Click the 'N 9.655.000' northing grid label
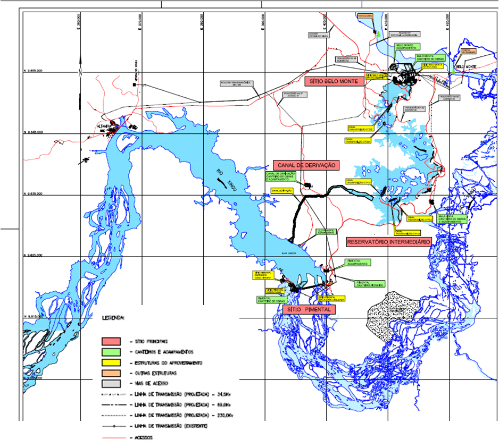499x448 pixels. point(33,71)
